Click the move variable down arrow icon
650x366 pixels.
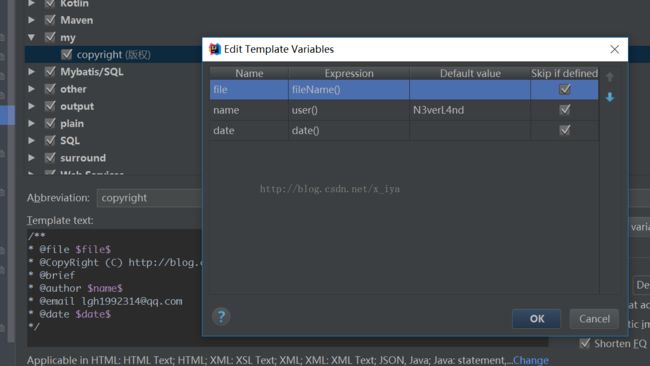pyautogui.click(x=610, y=97)
